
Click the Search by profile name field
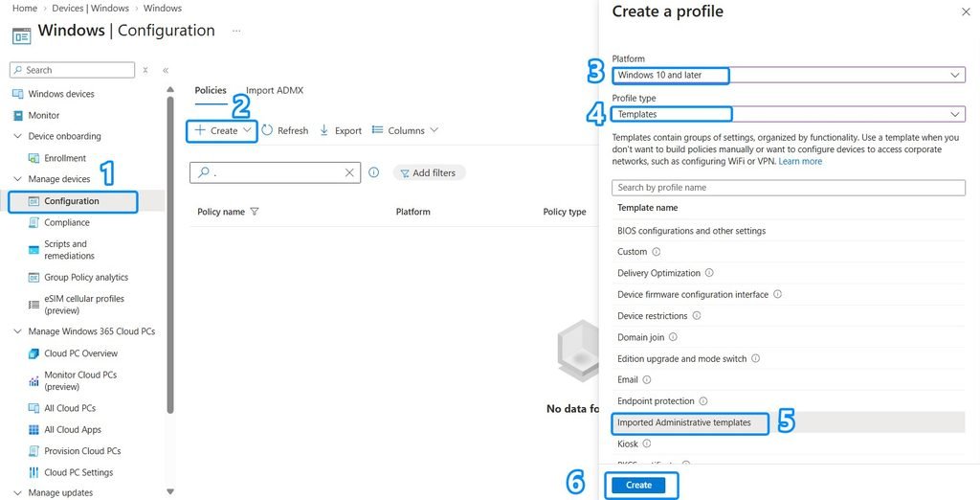789,188
